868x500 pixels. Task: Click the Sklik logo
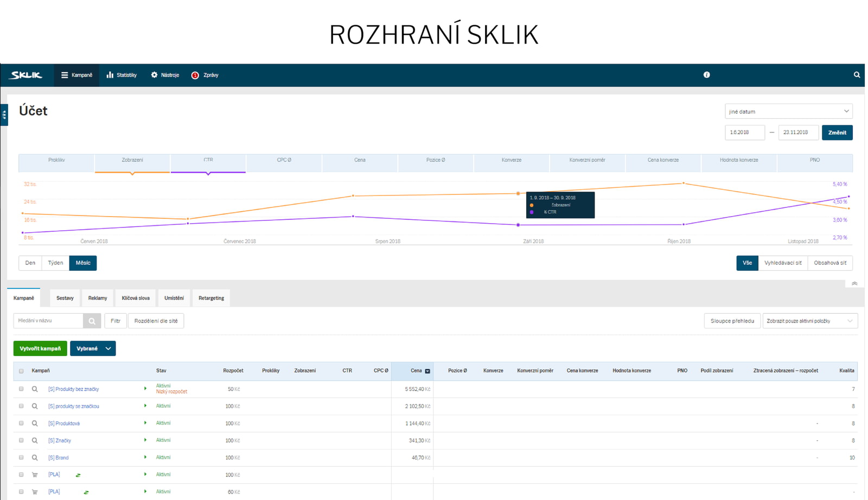[26, 75]
